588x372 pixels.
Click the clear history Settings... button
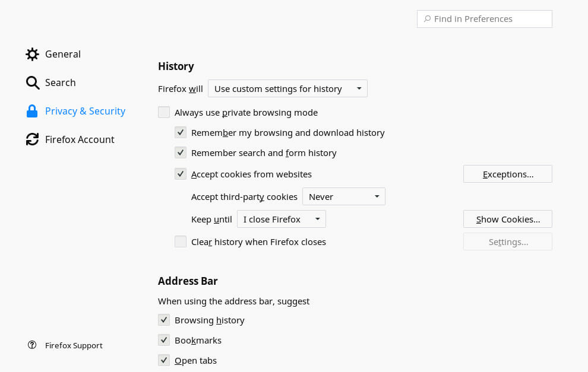tap(508, 241)
